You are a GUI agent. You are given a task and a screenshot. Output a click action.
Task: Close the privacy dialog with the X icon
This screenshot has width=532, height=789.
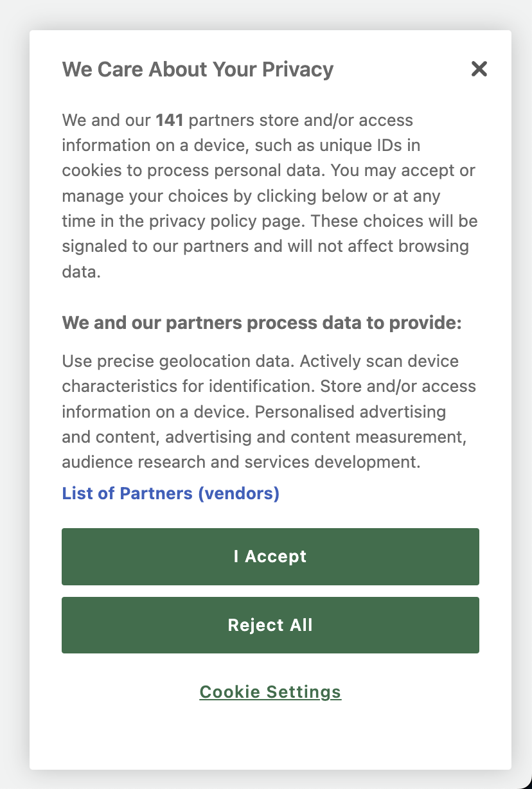pos(479,69)
